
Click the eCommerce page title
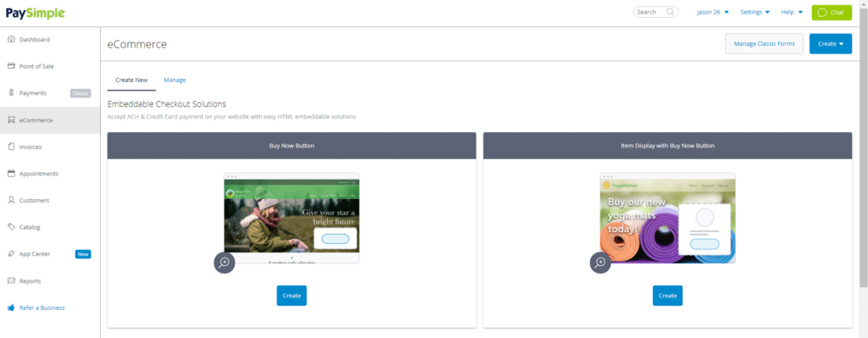[137, 44]
